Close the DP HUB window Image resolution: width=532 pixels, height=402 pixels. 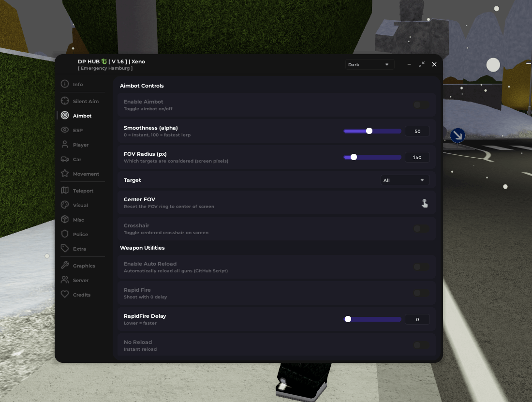coord(434,64)
